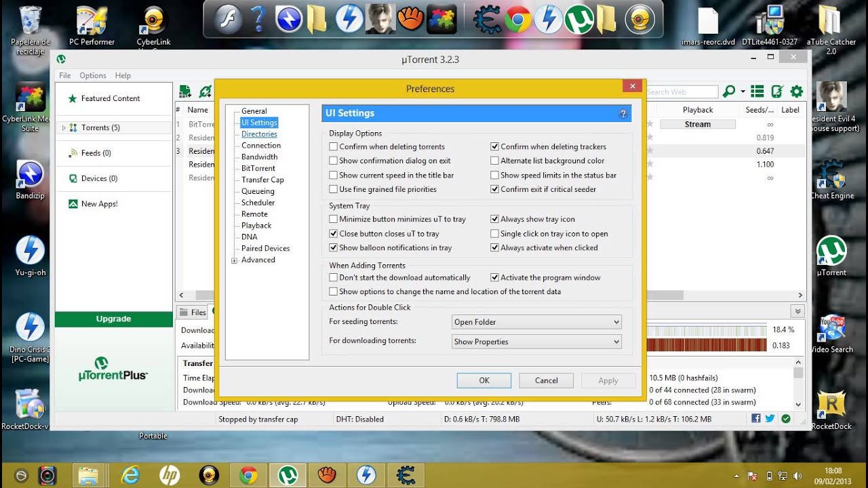Sort by the Seeds column header
868x488 pixels.
[x=759, y=110]
